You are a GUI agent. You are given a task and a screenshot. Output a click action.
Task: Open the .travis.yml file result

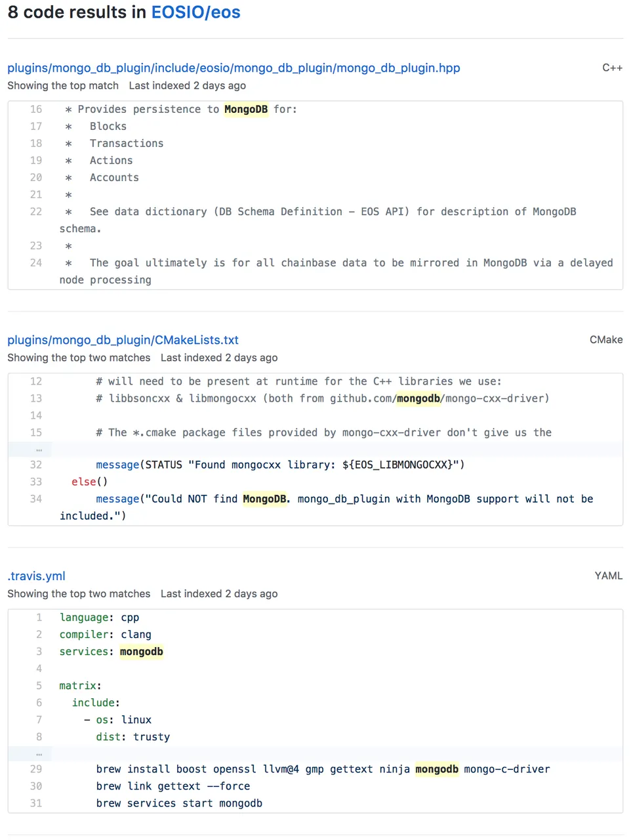pyautogui.click(x=36, y=576)
